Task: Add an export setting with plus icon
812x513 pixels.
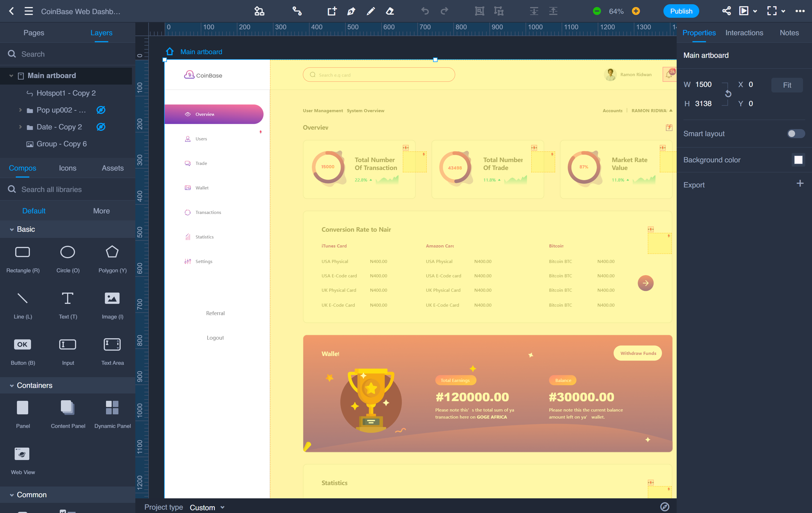Action: pos(800,183)
